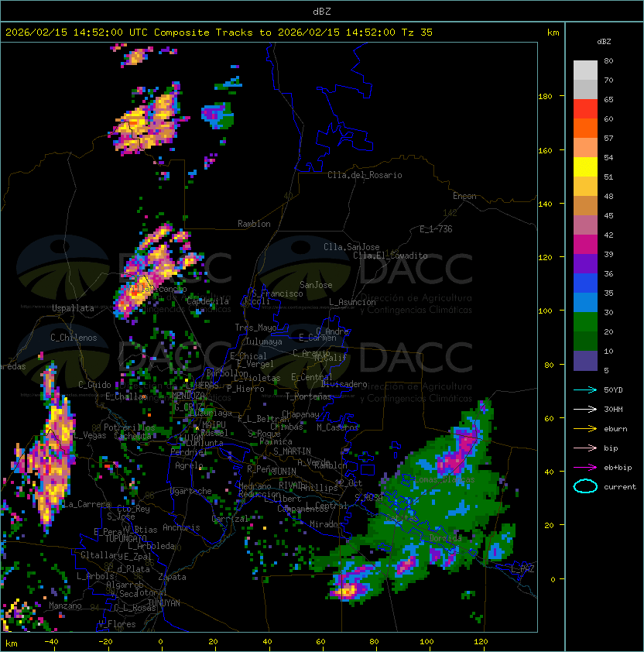Click the 'Clla.SanJose' map label

pyautogui.click(x=351, y=247)
